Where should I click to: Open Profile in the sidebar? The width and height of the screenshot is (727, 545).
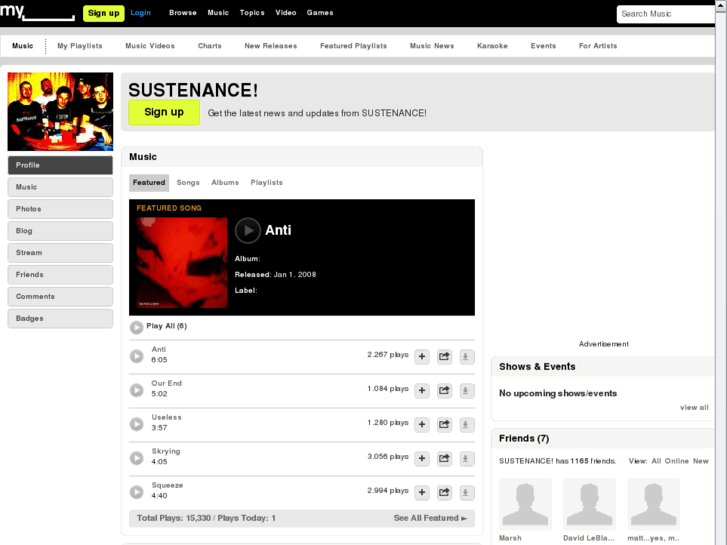click(60, 165)
